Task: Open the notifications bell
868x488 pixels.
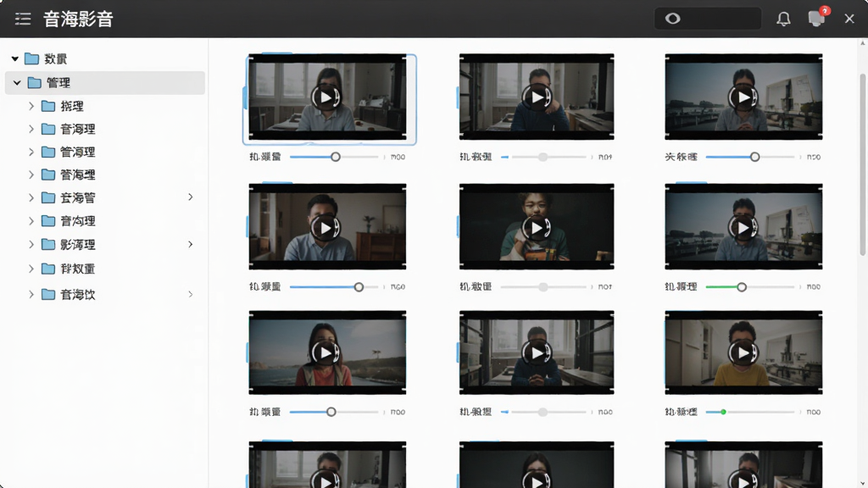Action: tap(783, 19)
